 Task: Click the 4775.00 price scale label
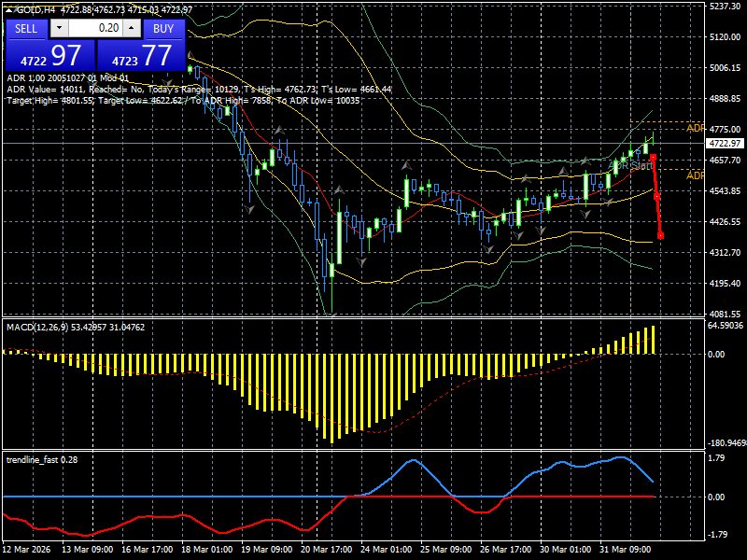point(725,130)
